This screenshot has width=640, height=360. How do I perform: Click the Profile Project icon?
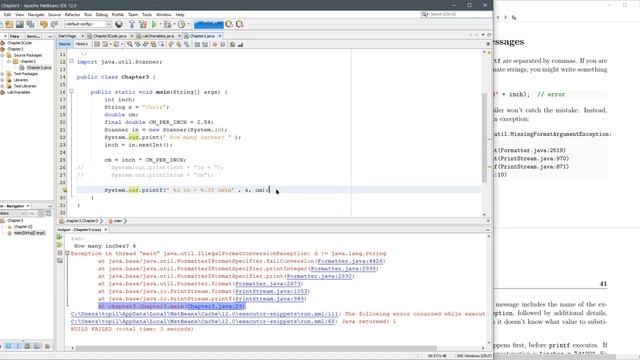coord(181,24)
